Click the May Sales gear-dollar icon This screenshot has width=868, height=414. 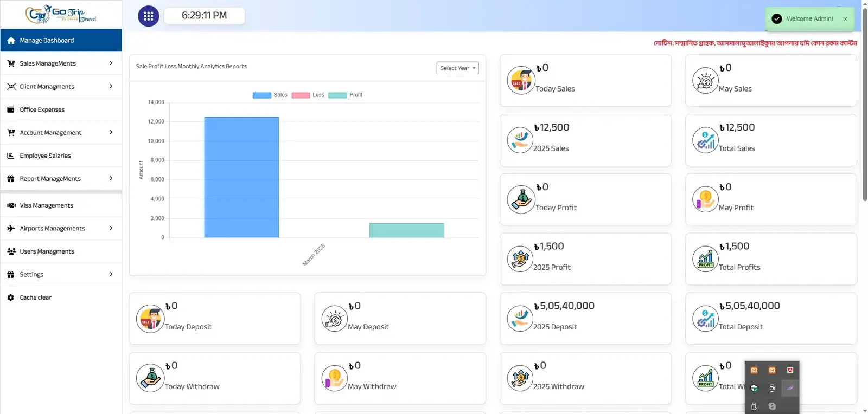[x=705, y=81]
